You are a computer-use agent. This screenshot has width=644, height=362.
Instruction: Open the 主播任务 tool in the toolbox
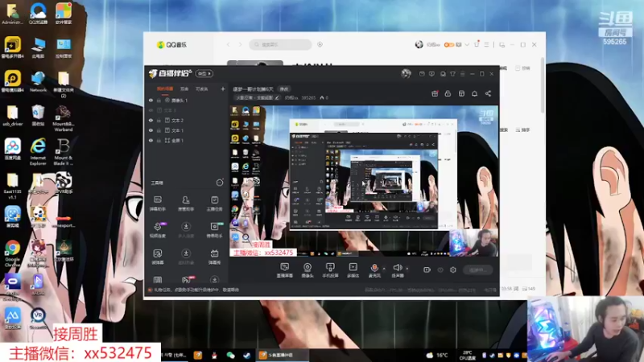pos(214,203)
